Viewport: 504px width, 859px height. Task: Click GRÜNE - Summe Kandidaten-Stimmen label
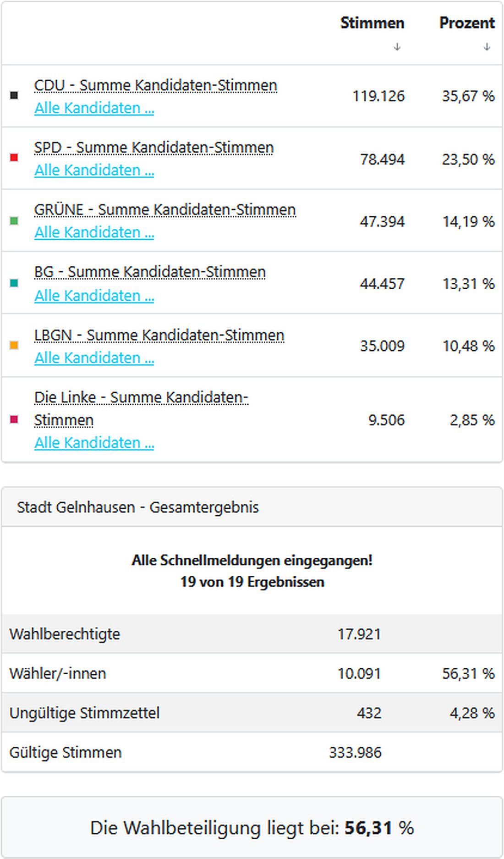[166, 210]
